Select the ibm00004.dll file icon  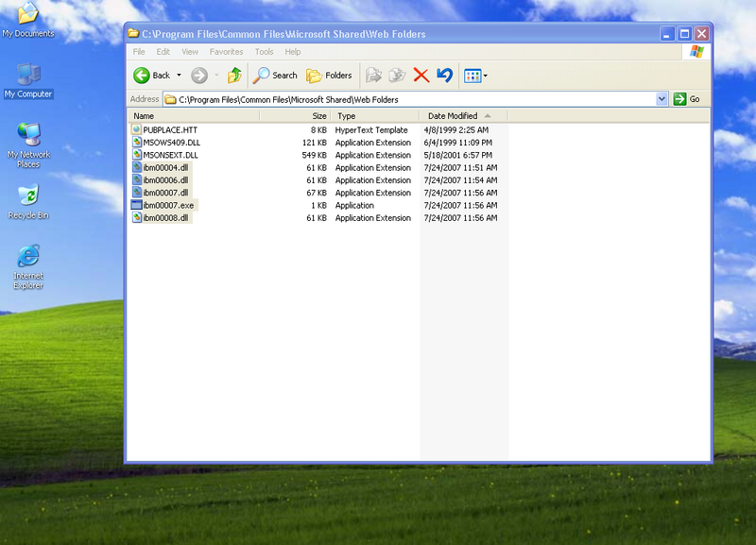coord(136,167)
